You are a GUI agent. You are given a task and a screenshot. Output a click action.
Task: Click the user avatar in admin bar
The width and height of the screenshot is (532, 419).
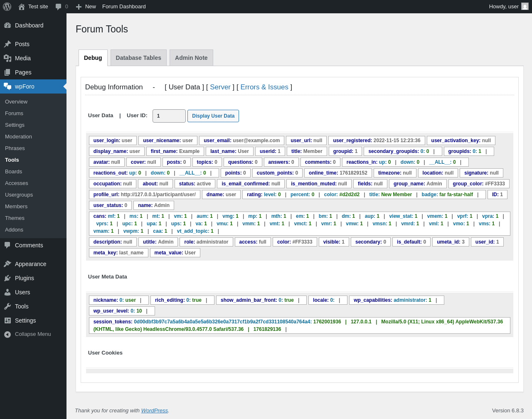click(525, 7)
